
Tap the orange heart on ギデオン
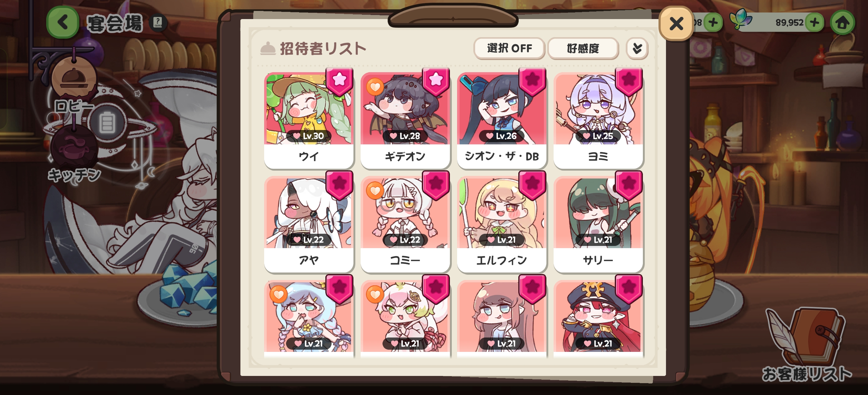375,87
